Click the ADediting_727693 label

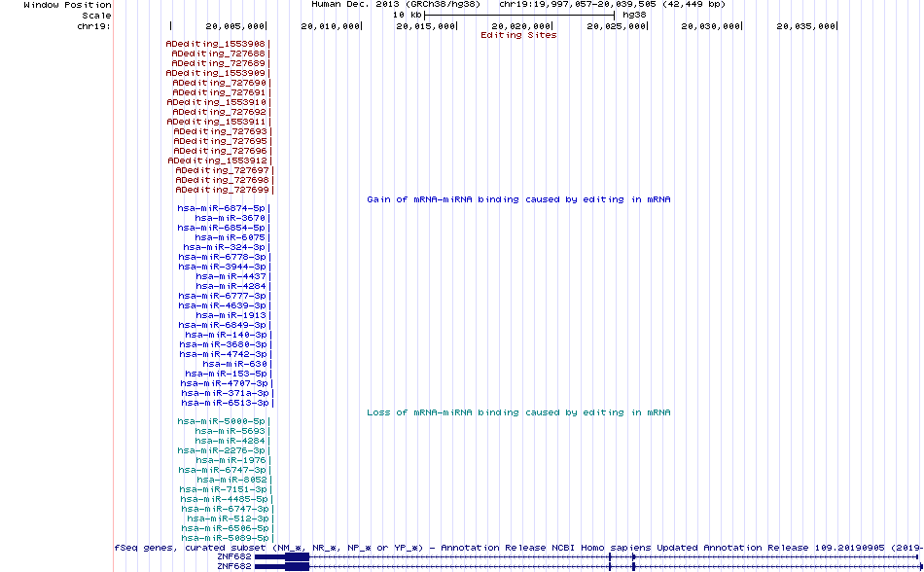[220, 131]
